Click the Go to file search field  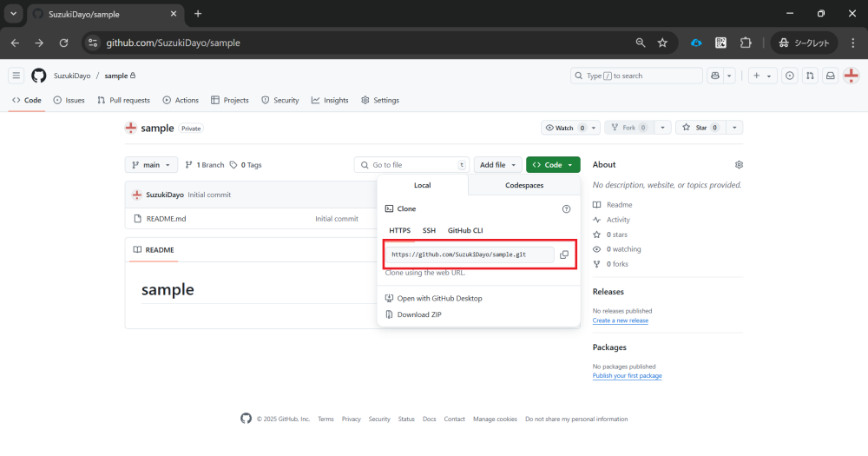click(411, 164)
